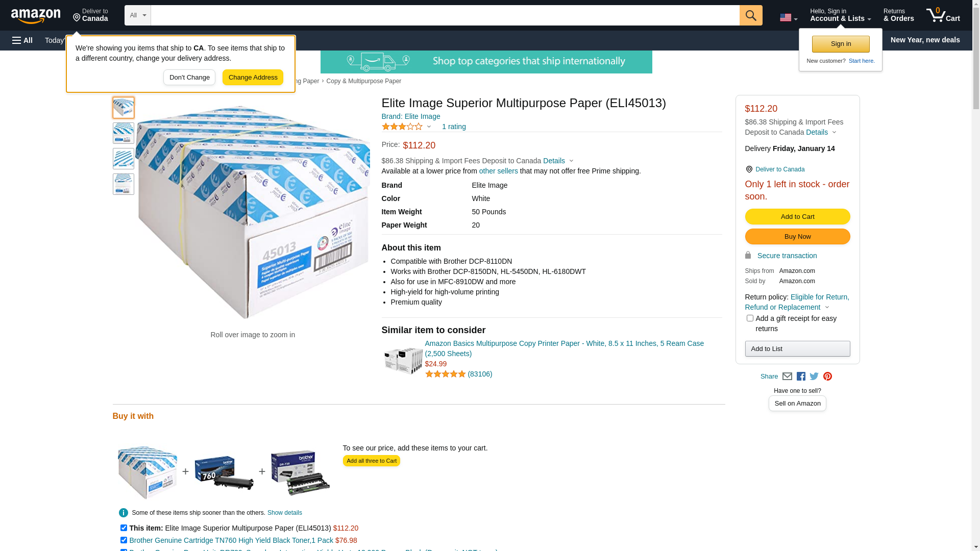The image size is (980, 551).
Task: Expand the country flag language selector
Action: click(x=788, y=18)
